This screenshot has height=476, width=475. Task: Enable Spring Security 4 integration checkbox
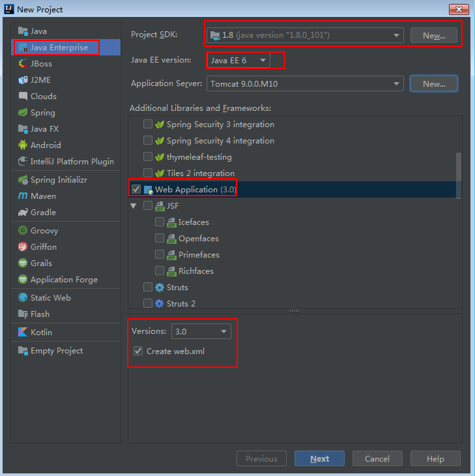[x=148, y=140]
